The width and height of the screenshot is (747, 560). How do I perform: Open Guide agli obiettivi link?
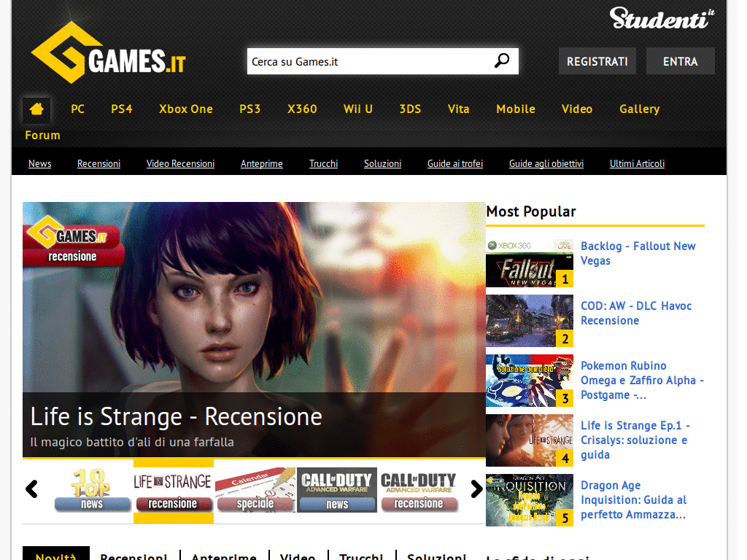coord(546,163)
